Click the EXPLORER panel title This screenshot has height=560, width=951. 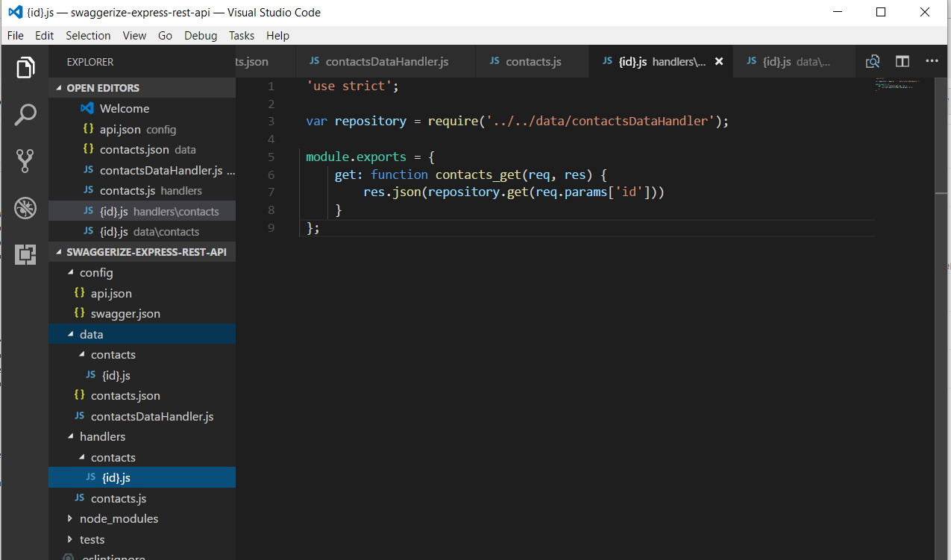[x=90, y=62]
